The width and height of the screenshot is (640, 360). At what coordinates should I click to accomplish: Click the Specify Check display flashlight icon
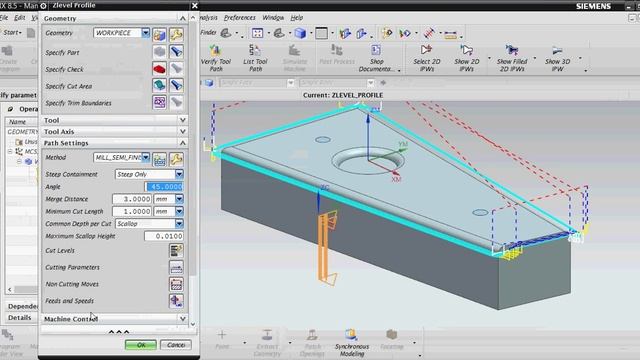176,69
